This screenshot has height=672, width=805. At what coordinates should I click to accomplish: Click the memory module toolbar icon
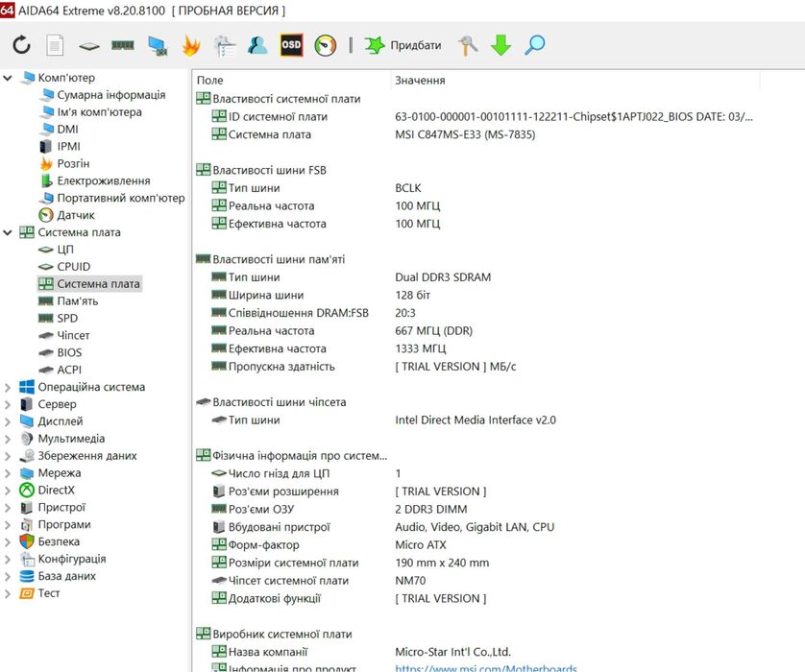(x=123, y=46)
